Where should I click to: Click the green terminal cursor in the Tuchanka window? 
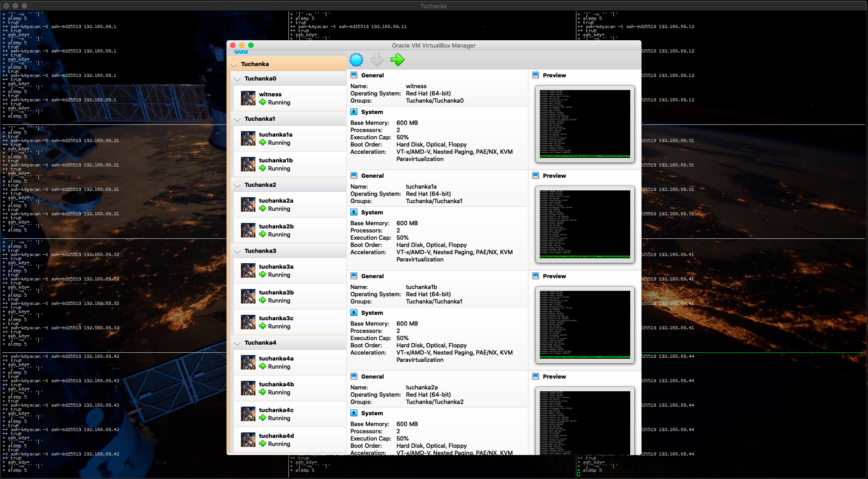coord(579,474)
